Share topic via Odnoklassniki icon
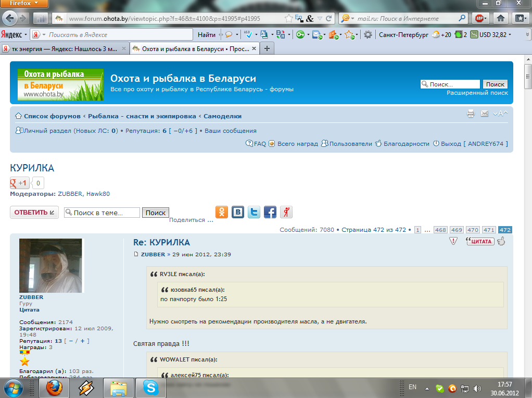The width and height of the screenshot is (532, 398). 222,212
